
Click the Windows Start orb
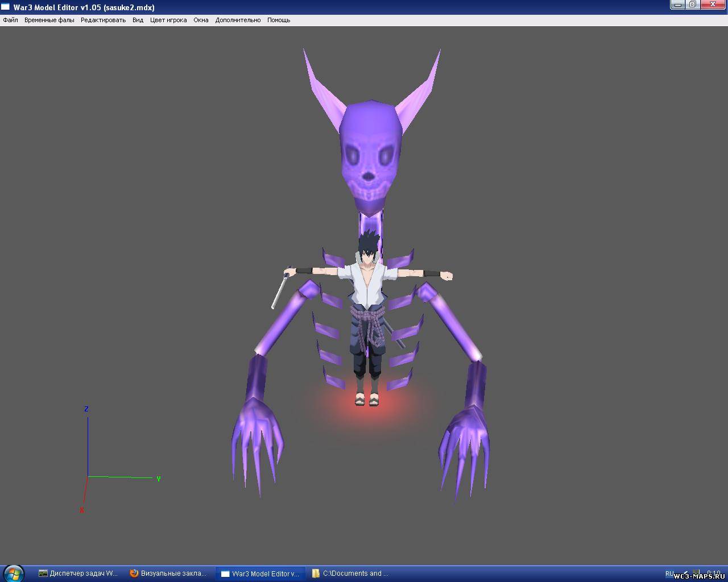point(13,573)
